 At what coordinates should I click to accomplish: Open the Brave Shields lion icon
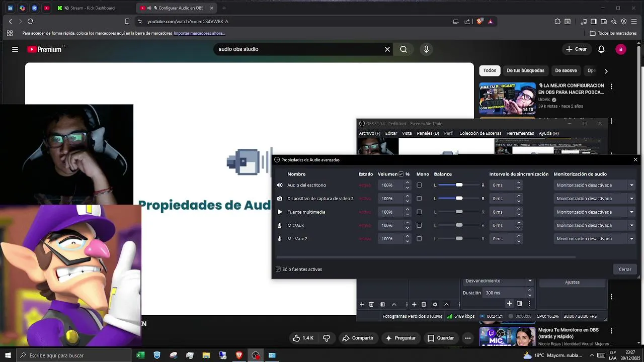pos(479,21)
